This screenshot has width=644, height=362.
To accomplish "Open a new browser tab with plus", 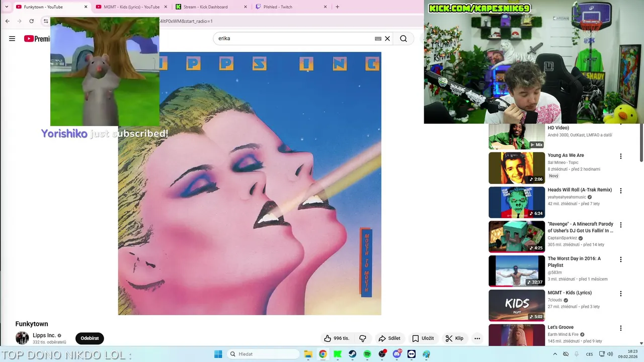I will (337, 7).
